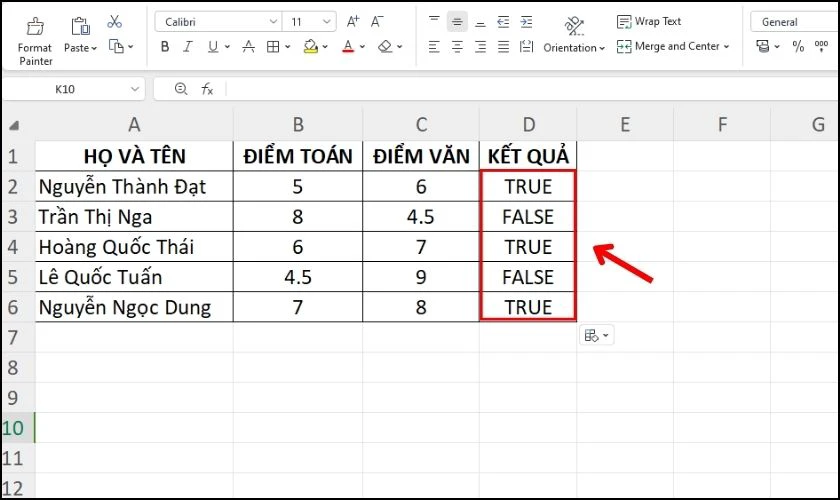This screenshot has width=840, height=500.
Task: Click the Orientation ab icon
Action: click(x=574, y=25)
